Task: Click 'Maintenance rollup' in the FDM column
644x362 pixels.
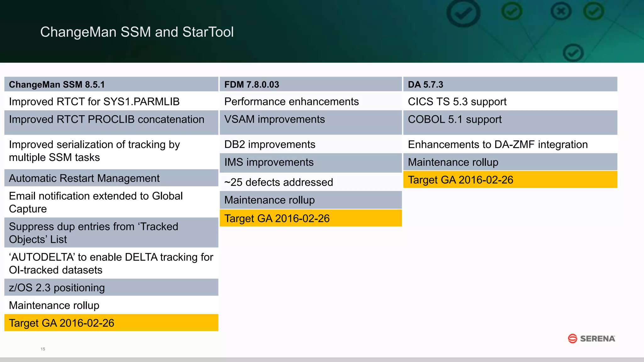Action: 311,200
